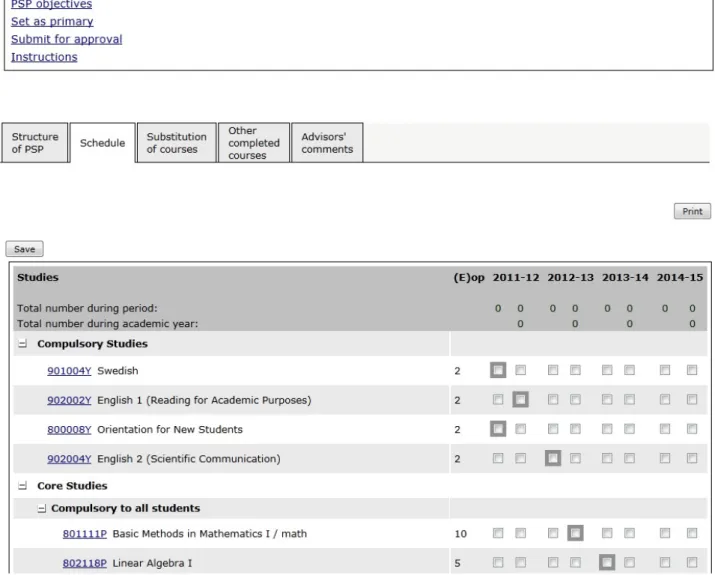The image size is (715, 575).
Task: Toggle Linear Algebra last 2014-15 period checkbox
Action: pyautogui.click(x=692, y=562)
